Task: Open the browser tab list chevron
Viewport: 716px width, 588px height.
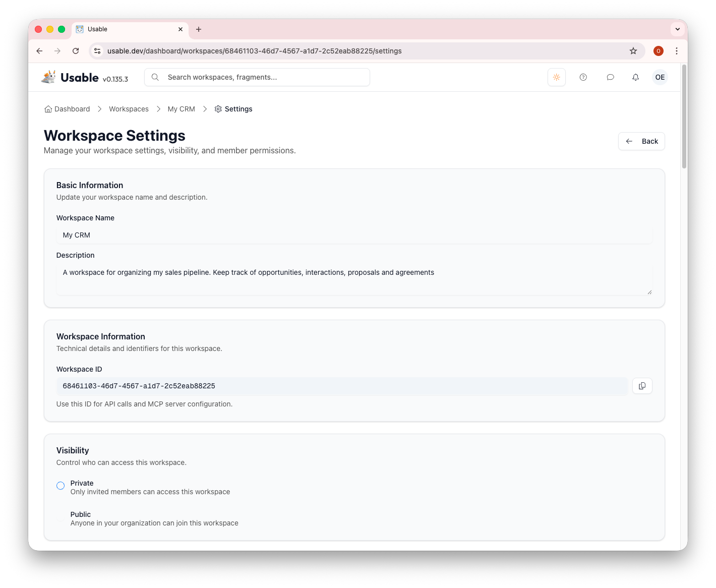Action: [x=677, y=29]
